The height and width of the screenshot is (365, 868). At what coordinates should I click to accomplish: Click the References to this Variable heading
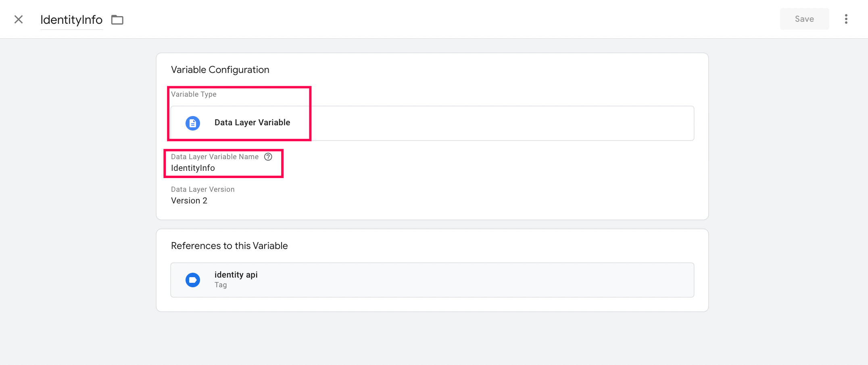click(229, 246)
